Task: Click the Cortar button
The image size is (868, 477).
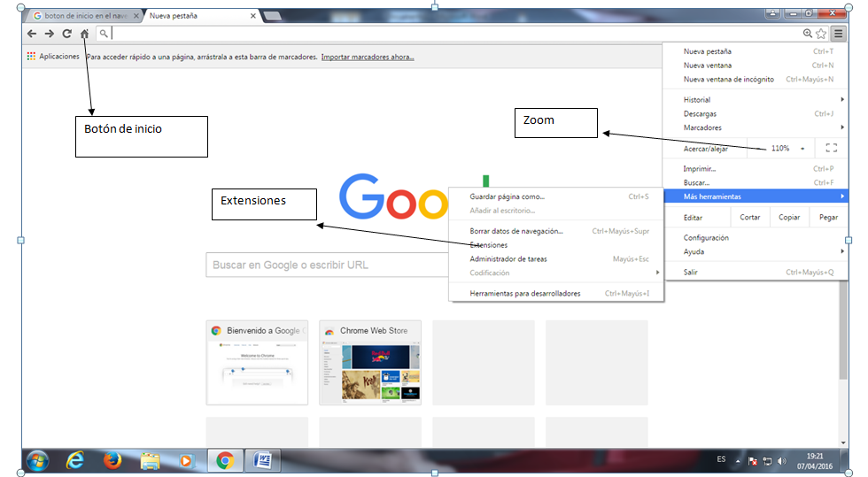Action: point(750,217)
